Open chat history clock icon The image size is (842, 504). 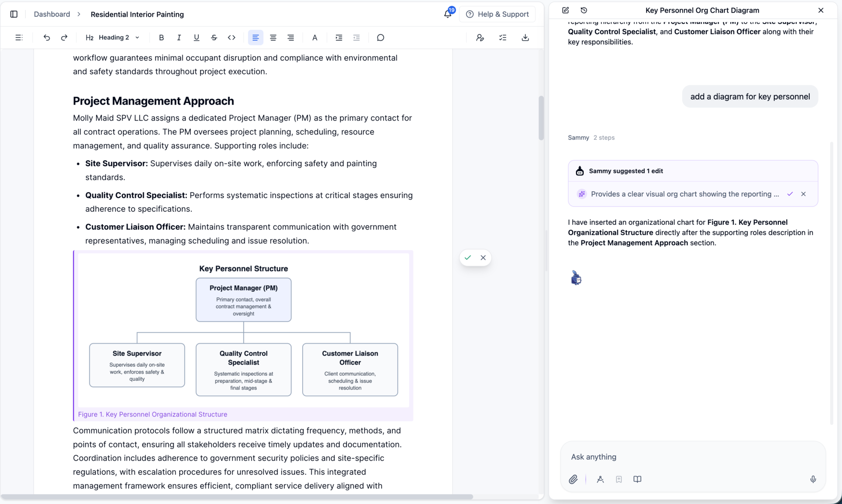(x=584, y=10)
